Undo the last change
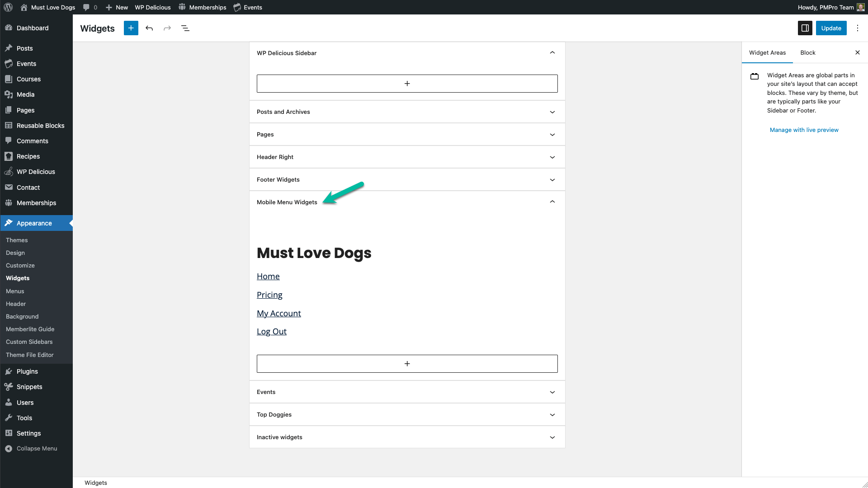 pyautogui.click(x=149, y=28)
